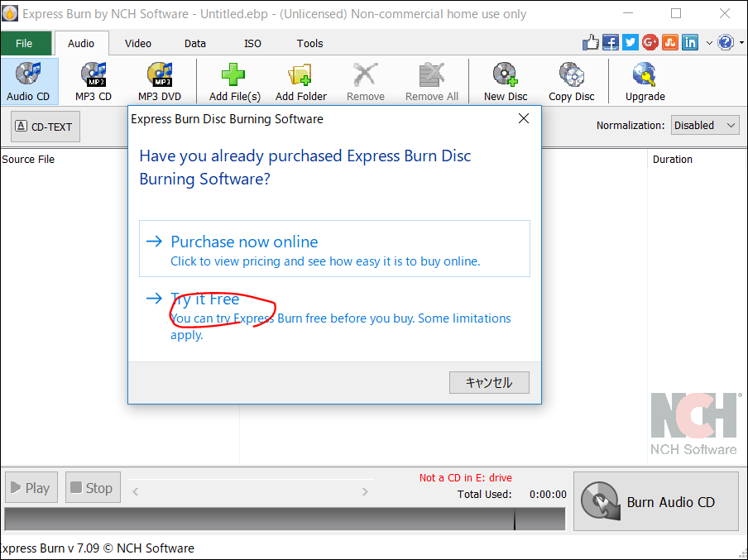Image resolution: width=748 pixels, height=560 pixels.
Task: Share on Google Plus icon
Action: (650, 42)
